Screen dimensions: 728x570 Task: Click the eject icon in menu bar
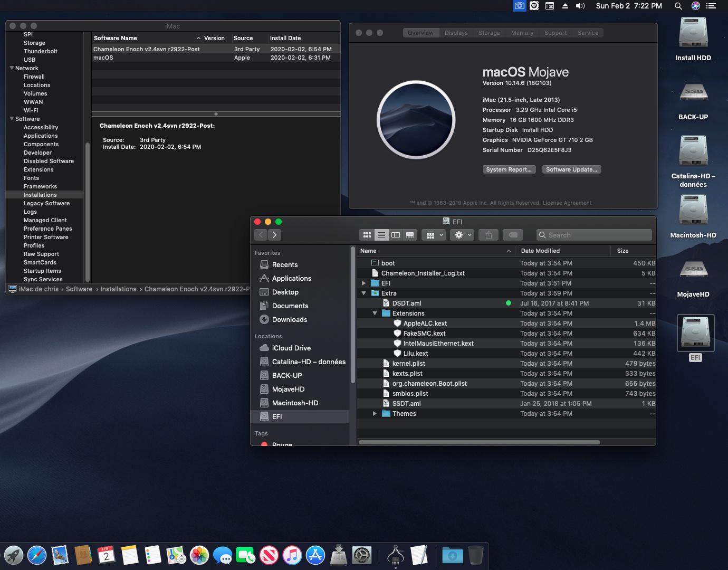(x=565, y=6)
